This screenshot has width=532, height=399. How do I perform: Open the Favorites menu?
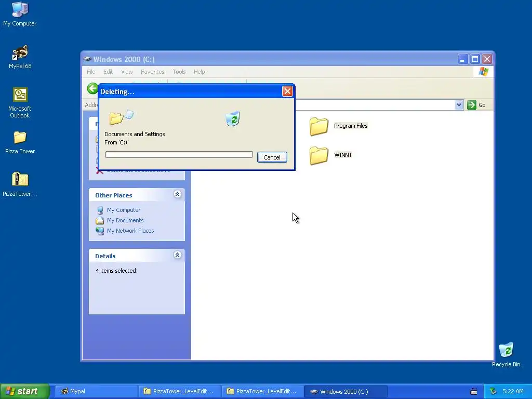[152, 72]
